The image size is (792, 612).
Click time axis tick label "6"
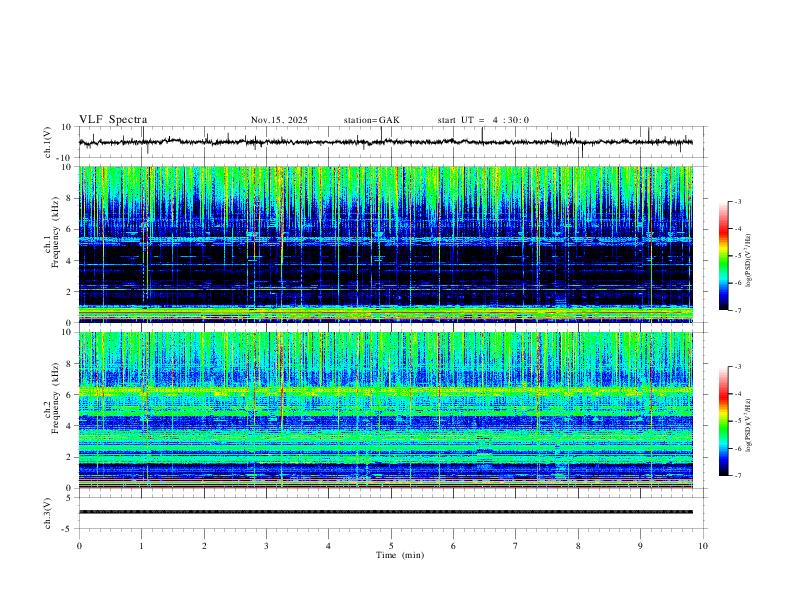(x=454, y=546)
